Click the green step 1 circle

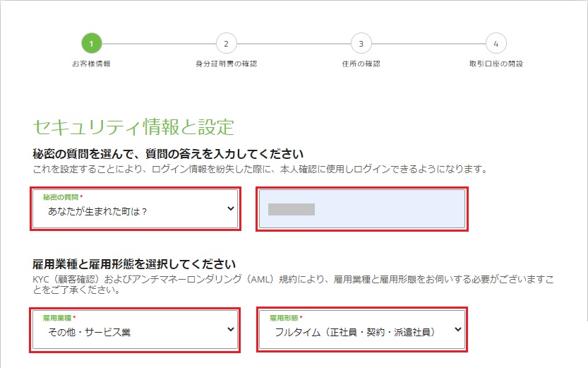(x=92, y=44)
